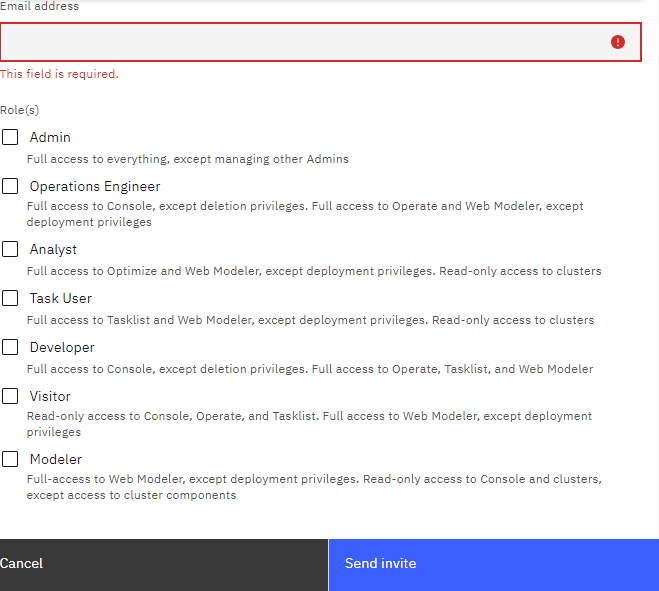Tick the Operations Engineer checkbox
659x591 pixels.
pos(10,186)
